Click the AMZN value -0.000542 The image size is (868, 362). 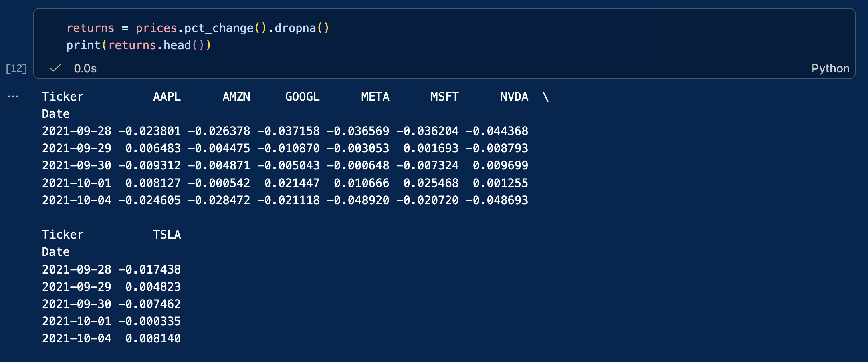pos(219,183)
